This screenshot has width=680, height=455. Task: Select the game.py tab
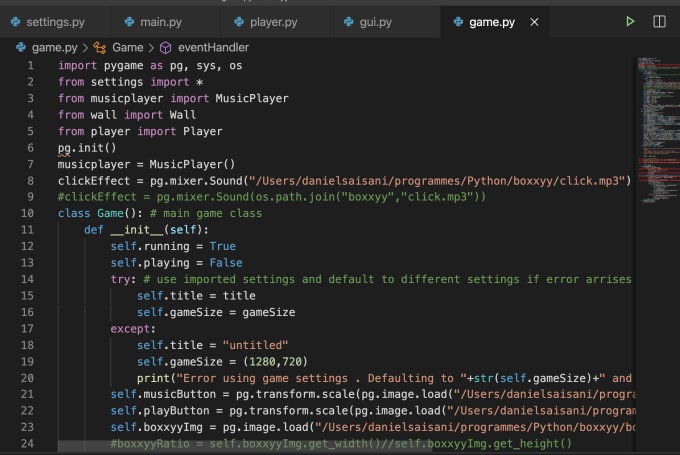[492, 22]
